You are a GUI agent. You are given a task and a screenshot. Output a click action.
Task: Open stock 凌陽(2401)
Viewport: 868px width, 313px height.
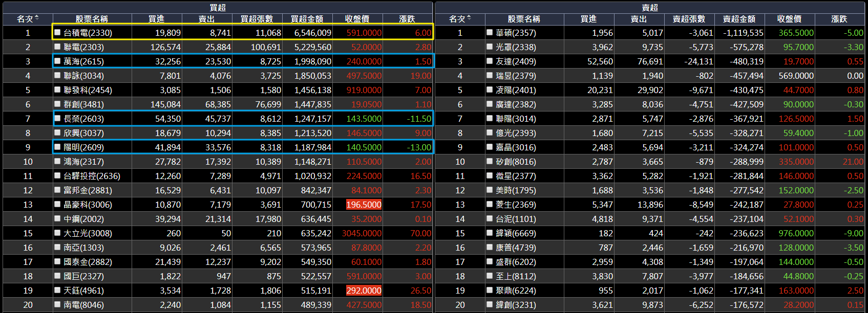516,90
